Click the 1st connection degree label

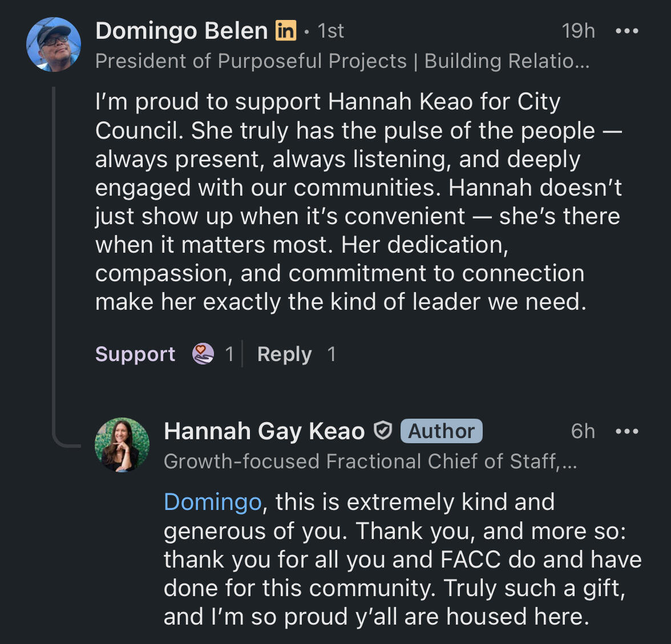(x=331, y=31)
